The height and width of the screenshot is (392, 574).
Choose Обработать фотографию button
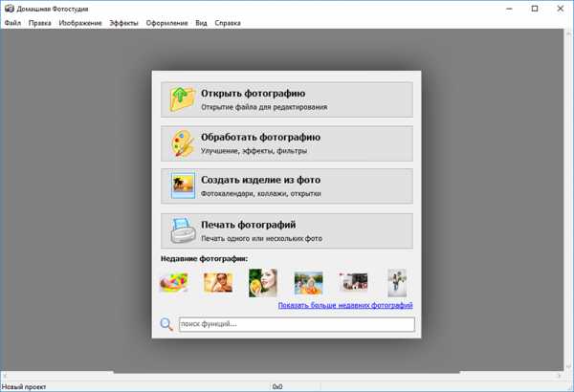pos(287,143)
